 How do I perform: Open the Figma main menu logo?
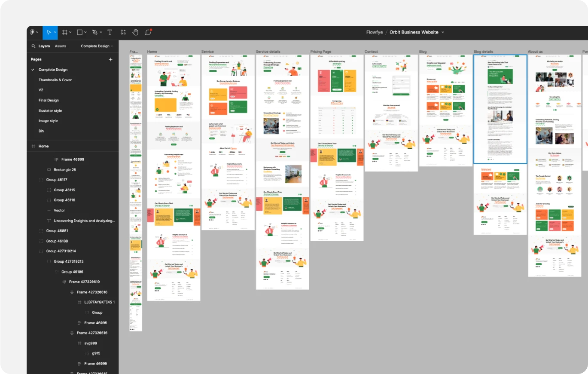click(33, 32)
